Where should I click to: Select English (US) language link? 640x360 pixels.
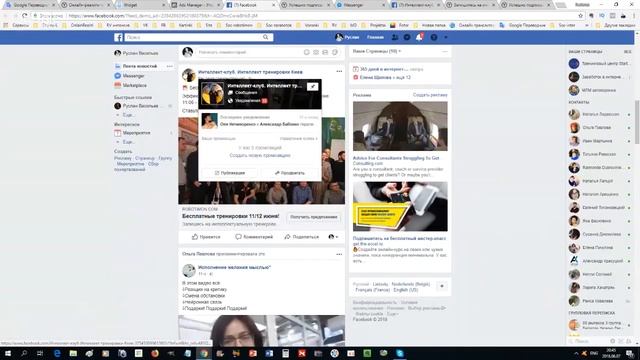[x=406, y=290]
